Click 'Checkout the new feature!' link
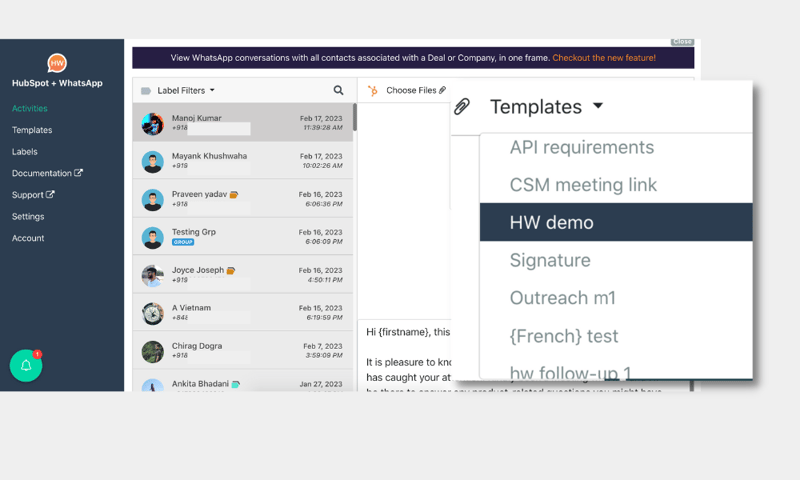 tap(604, 58)
